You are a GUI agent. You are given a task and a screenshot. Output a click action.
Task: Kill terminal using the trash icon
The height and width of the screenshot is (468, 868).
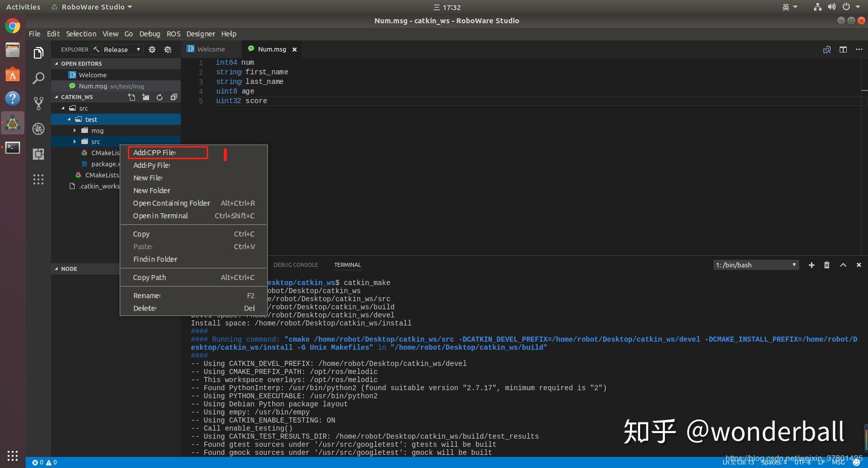click(827, 265)
